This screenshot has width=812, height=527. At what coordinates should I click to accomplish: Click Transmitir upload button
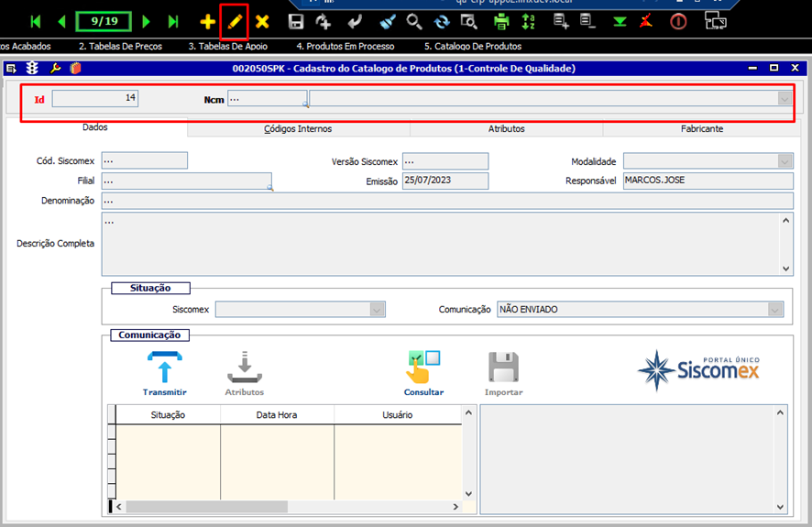tap(165, 373)
